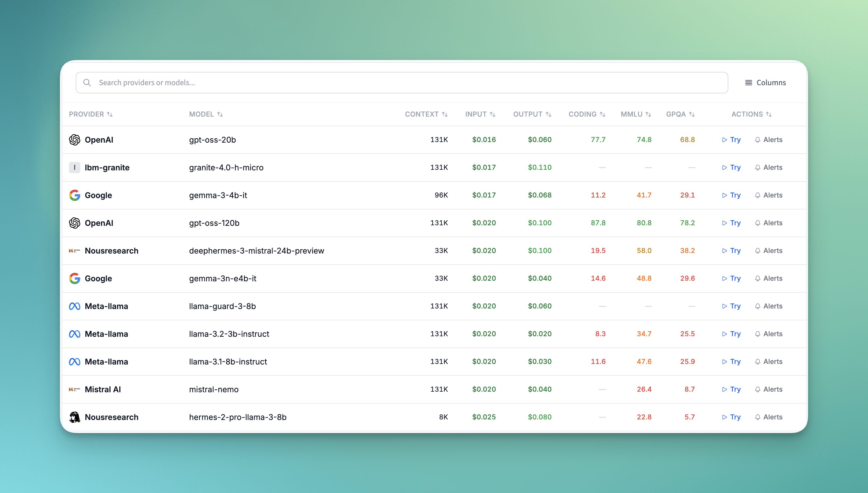Screen dimensions: 868x493
Task: Click the bell icon in the gpt-oss-120b row
Action: 758,223
